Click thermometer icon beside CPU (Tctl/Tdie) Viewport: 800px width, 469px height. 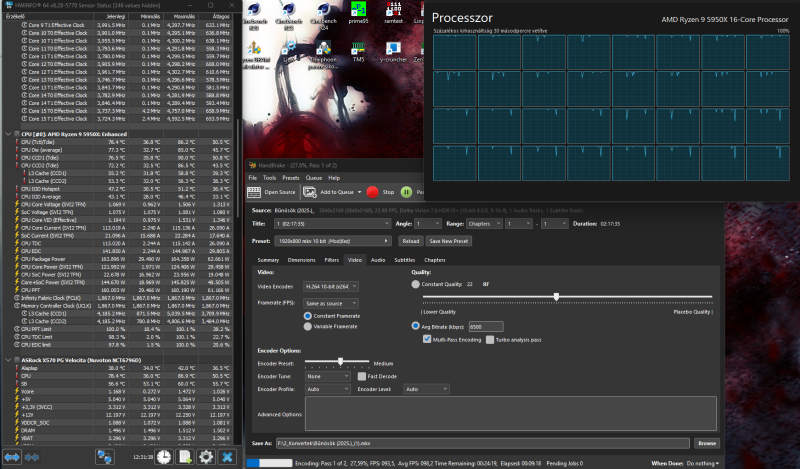[x=17, y=142]
